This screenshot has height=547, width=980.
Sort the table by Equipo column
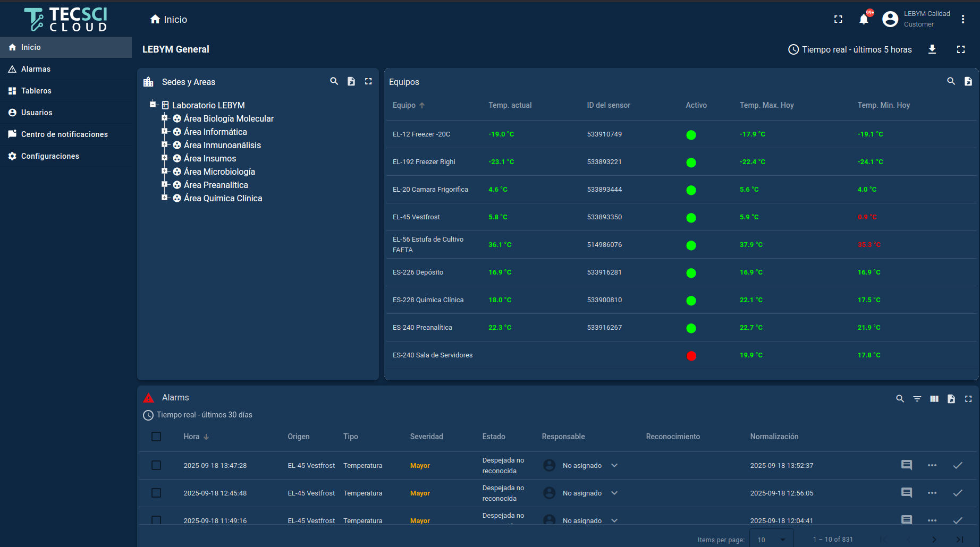pyautogui.click(x=404, y=105)
